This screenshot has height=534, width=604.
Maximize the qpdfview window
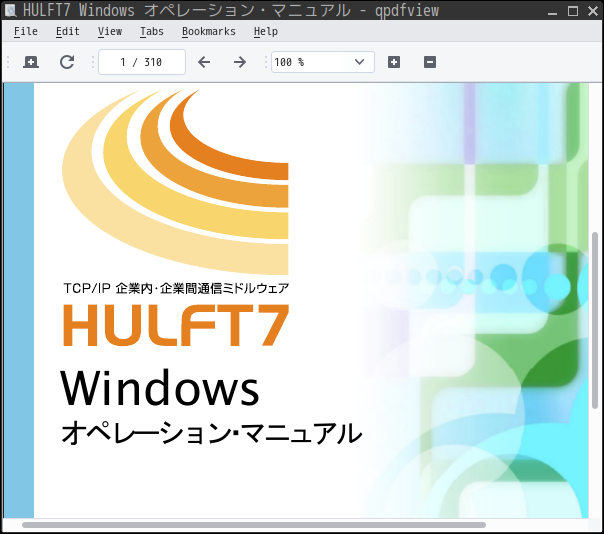click(573, 11)
